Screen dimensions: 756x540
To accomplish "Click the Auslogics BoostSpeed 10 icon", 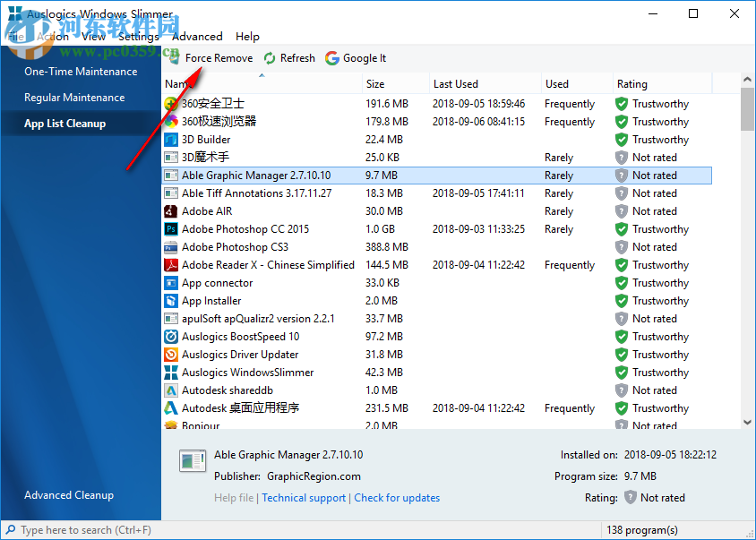I will point(171,336).
